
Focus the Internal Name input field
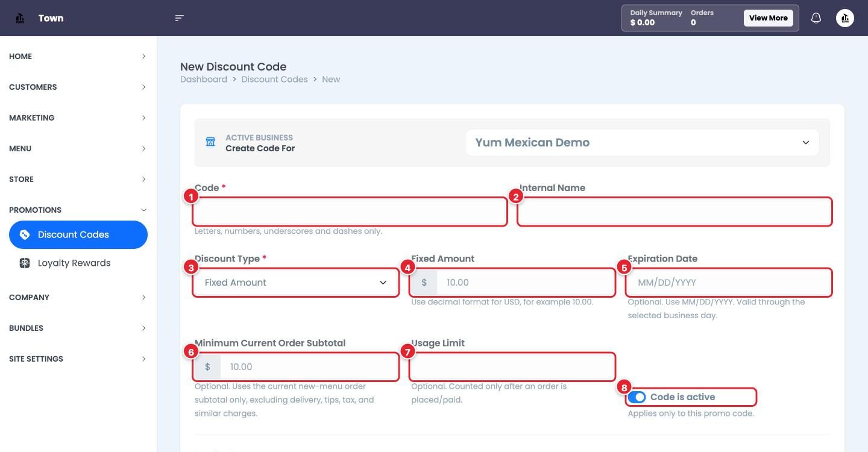pyautogui.click(x=675, y=212)
